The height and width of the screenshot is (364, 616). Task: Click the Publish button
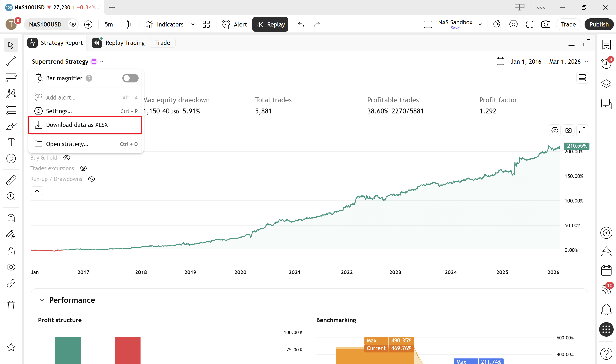tap(599, 24)
